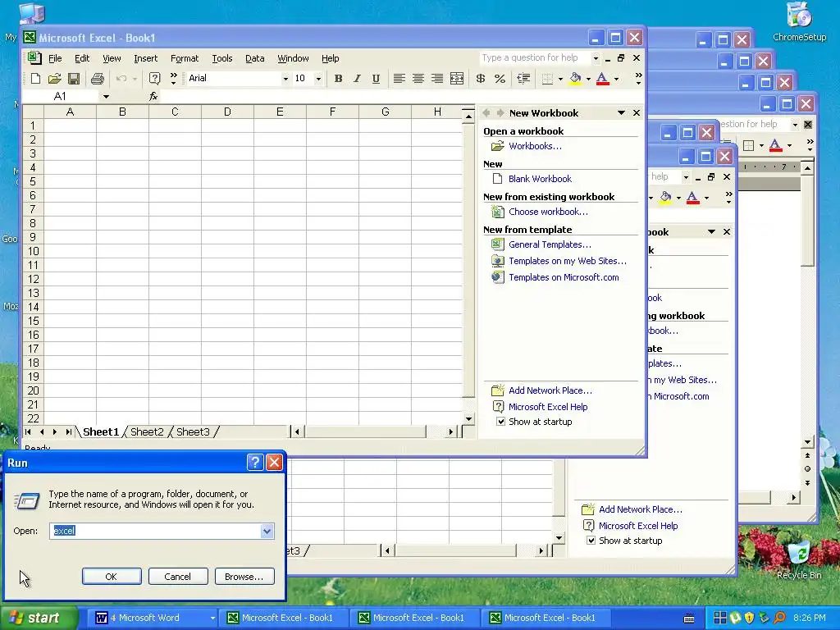Open the New Workbook task pane menu arrow
This screenshot has height=630, width=840.
(x=622, y=113)
